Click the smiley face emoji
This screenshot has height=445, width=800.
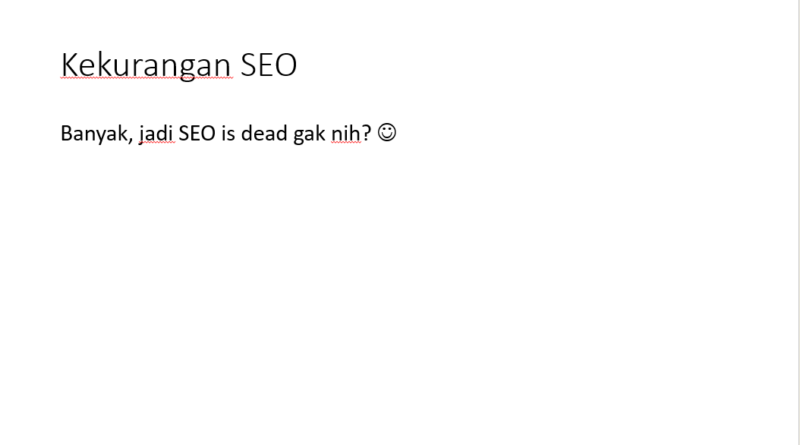pyautogui.click(x=387, y=133)
